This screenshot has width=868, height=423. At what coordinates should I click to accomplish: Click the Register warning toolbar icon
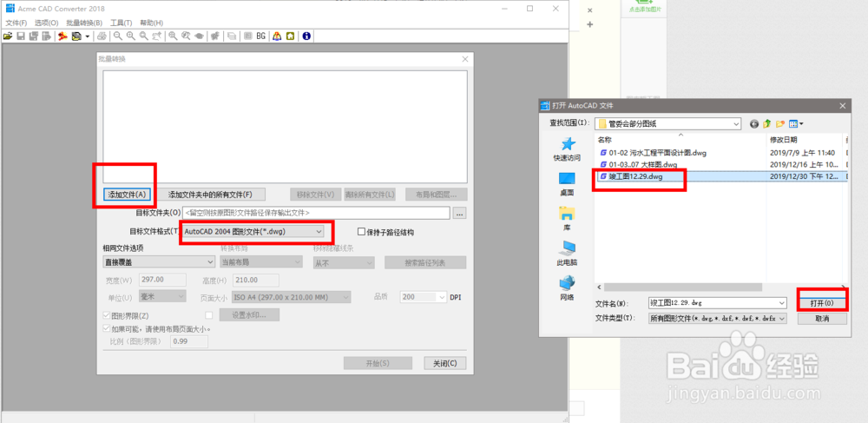click(x=277, y=36)
